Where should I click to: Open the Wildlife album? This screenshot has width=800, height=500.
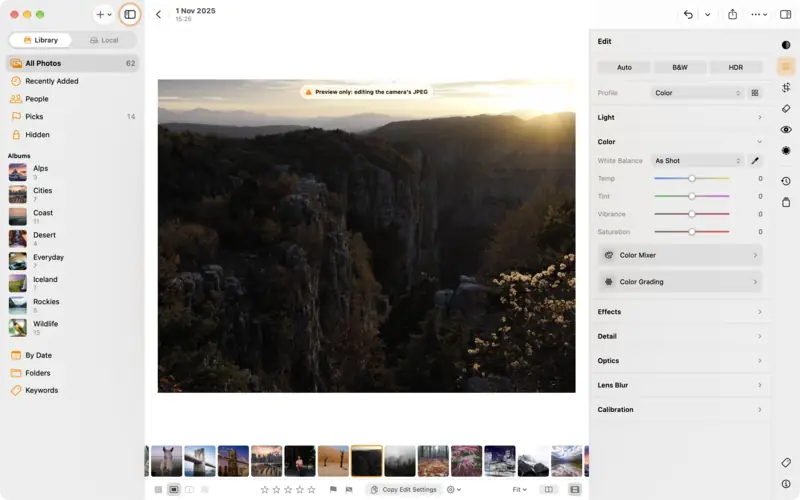72,328
